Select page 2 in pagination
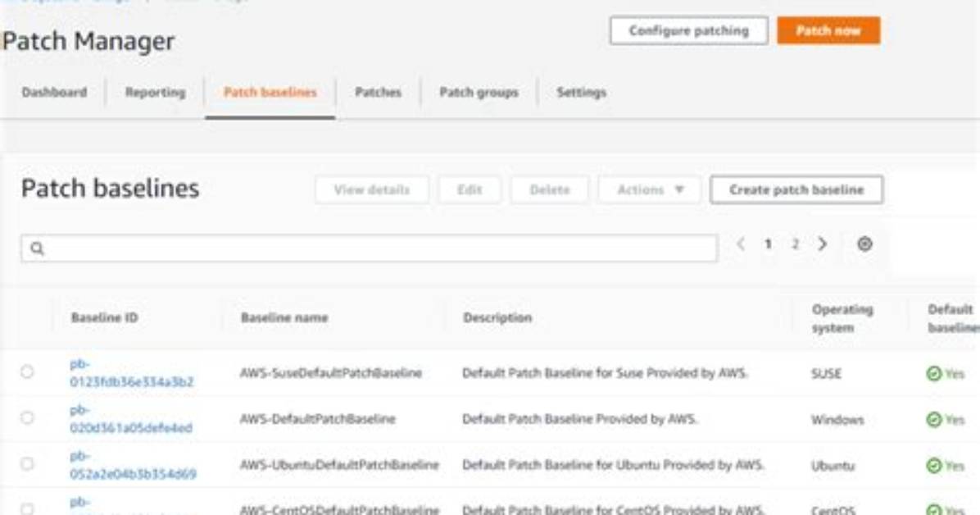 pos(795,244)
